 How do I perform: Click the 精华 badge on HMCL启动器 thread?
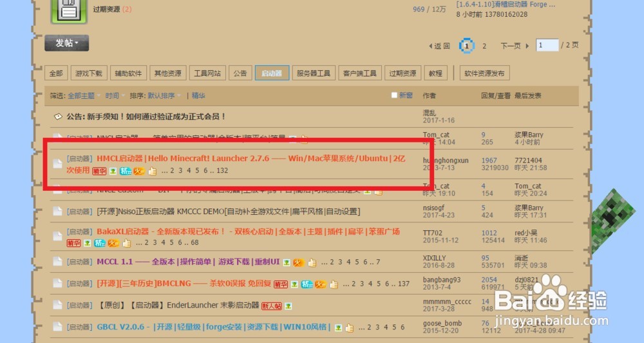[x=99, y=171]
